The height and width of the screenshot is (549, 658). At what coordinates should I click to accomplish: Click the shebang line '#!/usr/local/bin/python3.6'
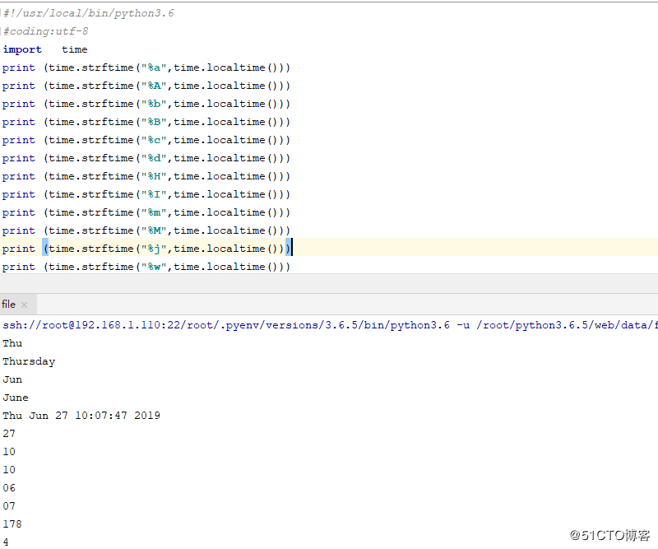[89, 13]
